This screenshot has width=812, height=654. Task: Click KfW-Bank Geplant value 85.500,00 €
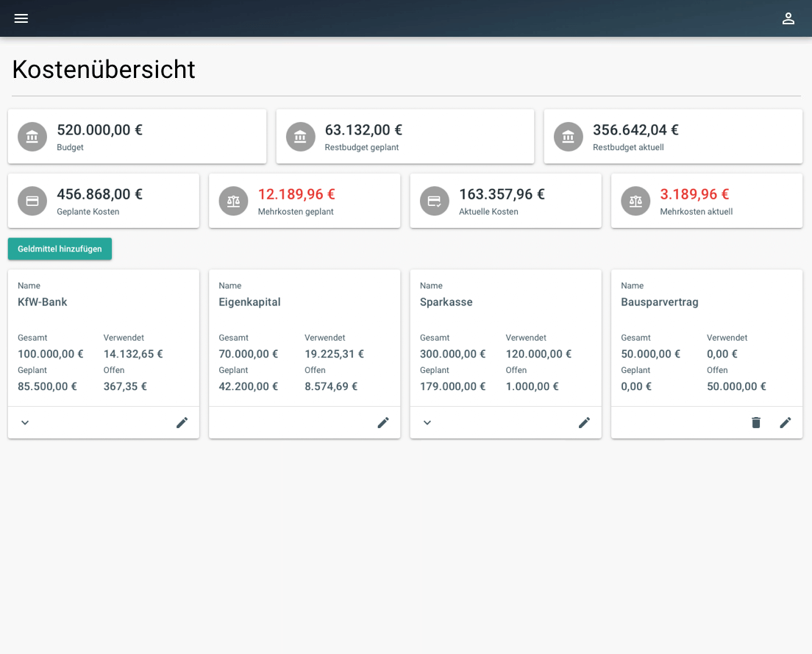[47, 386]
